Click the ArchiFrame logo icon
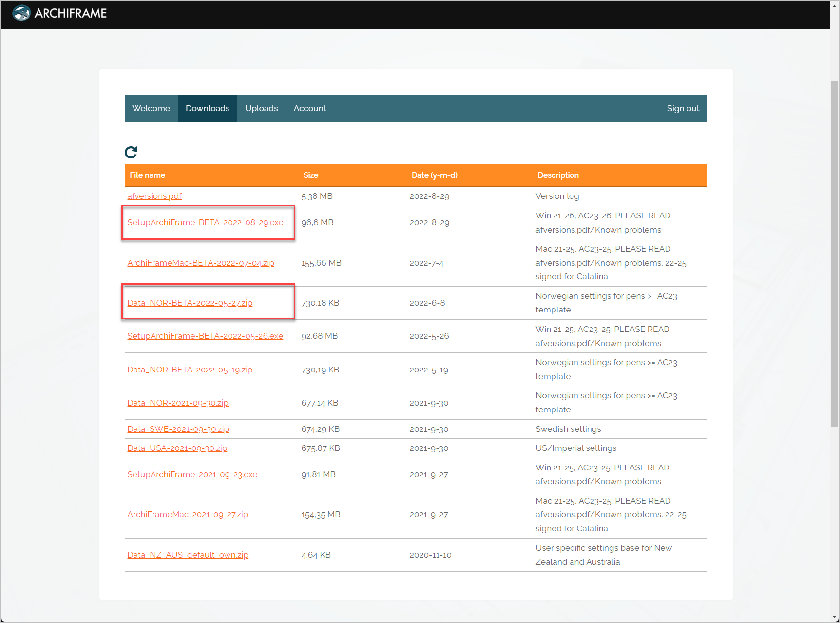This screenshot has width=840, height=623. point(21,13)
